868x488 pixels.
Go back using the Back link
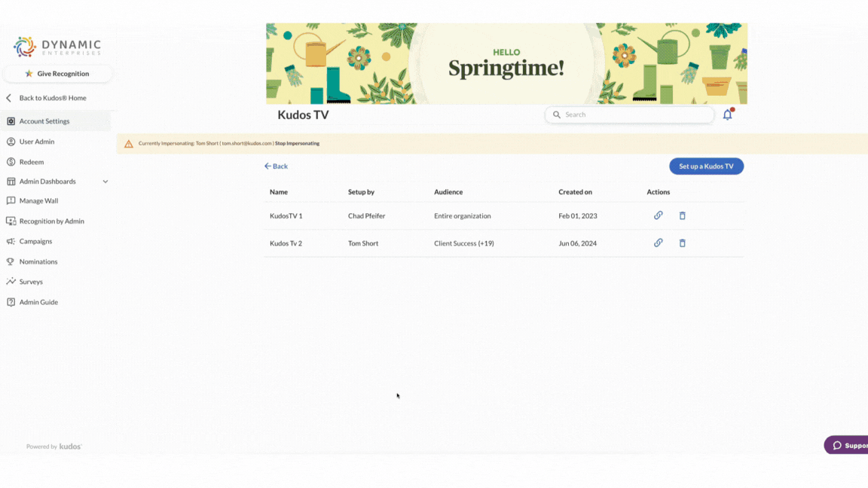(x=276, y=166)
